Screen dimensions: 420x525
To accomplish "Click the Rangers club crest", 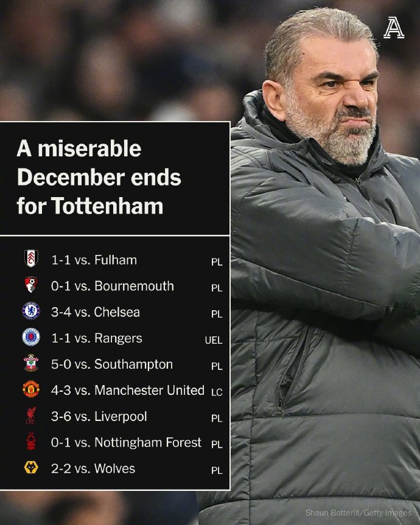I will [x=30, y=338].
